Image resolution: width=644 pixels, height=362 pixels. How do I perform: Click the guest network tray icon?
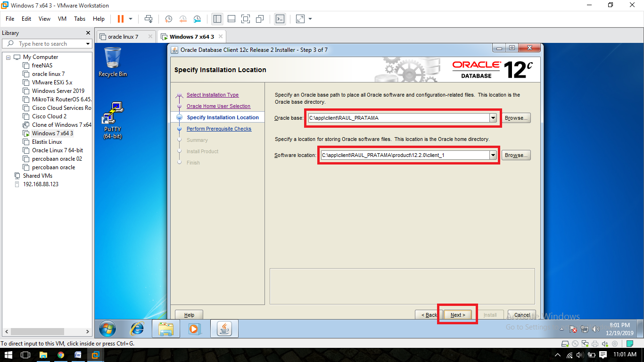(585, 329)
